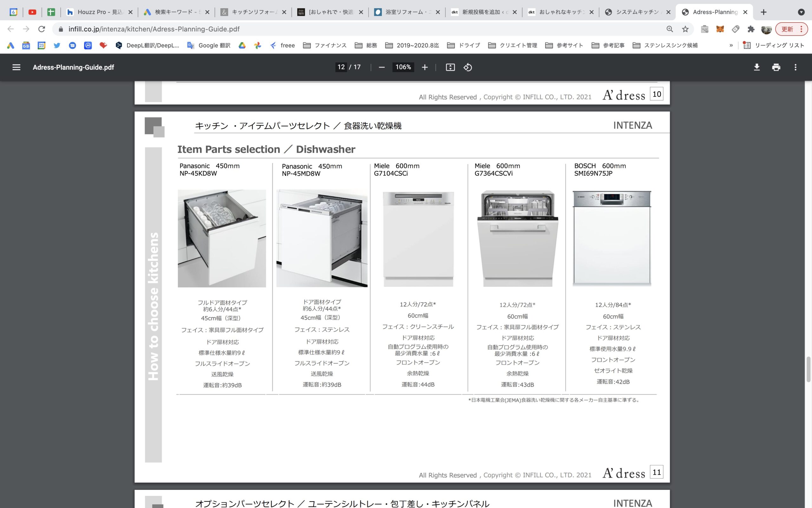The width and height of the screenshot is (812, 508).
Task: Open 参考サイト bookmark folder
Action: tap(564, 45)
